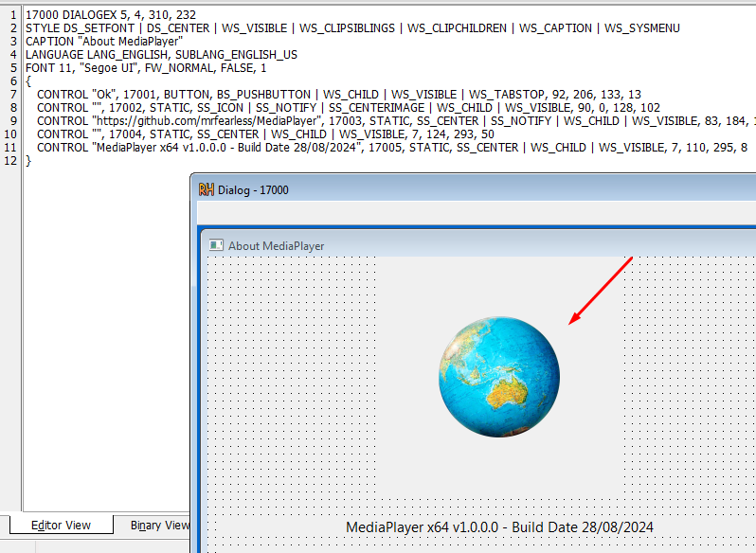Screen dimensions: 756x553
Task: Place cursor in CAPTION "About MediaPlayer" line
Action: (104, 42)
